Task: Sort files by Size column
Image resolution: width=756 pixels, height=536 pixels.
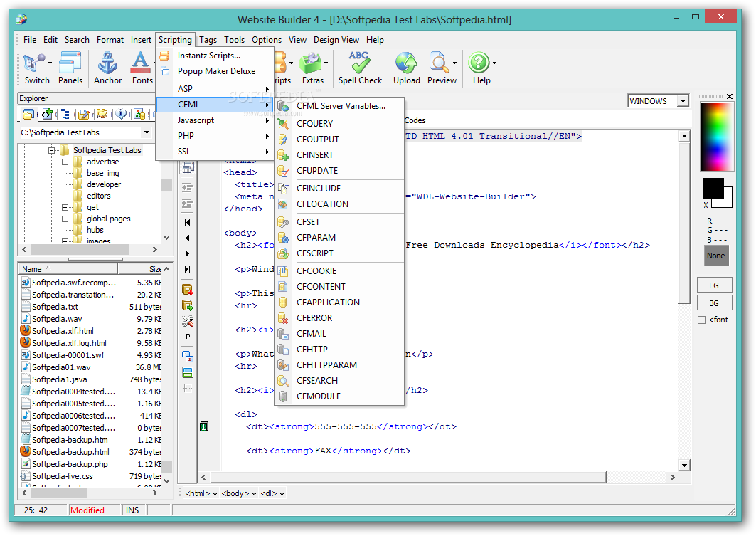Action: click(140, 269)
